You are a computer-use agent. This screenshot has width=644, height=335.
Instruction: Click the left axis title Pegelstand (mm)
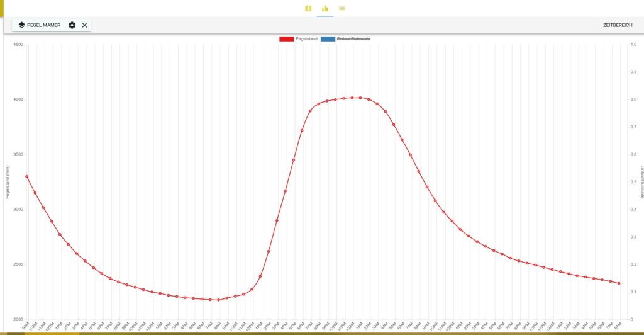[x=8, y=182]
